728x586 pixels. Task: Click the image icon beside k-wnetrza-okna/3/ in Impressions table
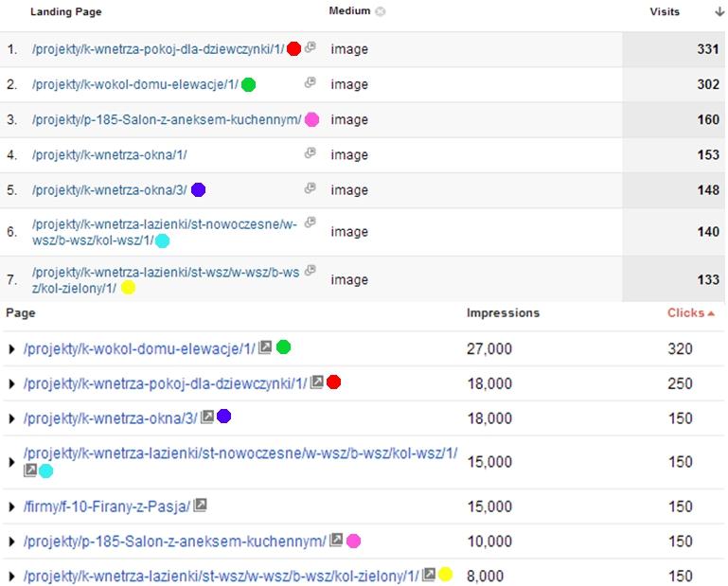pos(207,417)
